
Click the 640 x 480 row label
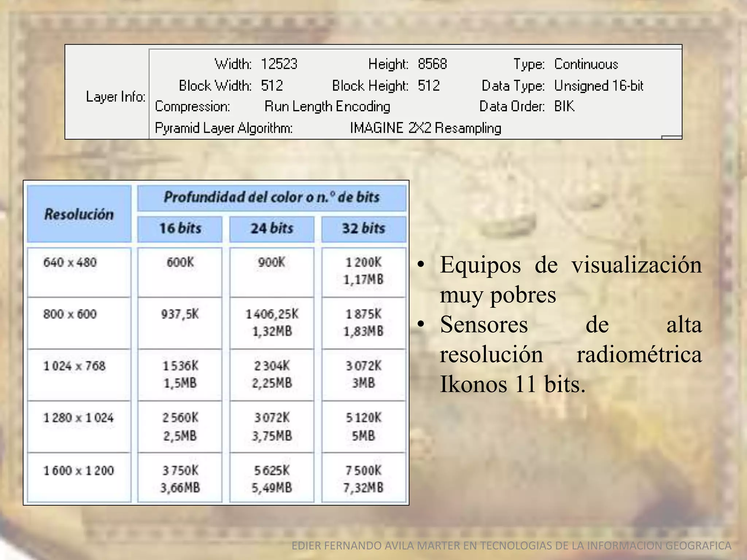tap(70, 262)
